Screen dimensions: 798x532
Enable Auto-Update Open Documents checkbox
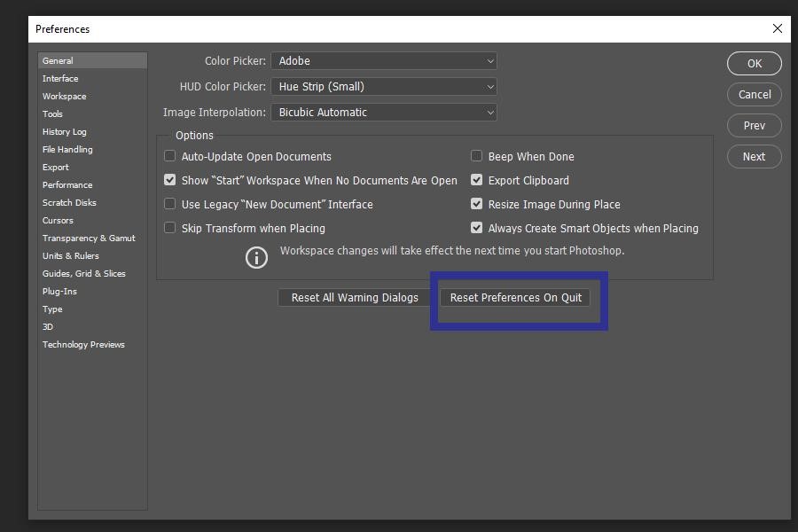click(x=169, y=156)
